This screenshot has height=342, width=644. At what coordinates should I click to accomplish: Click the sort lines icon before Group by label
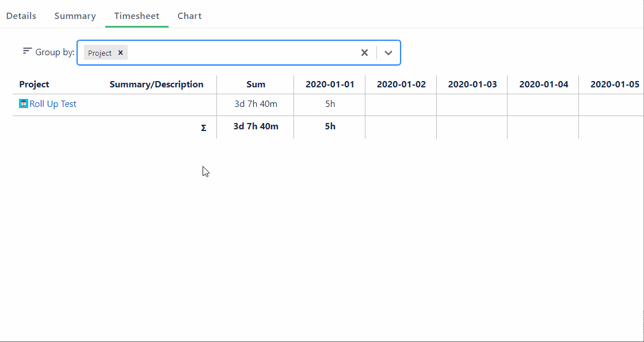coord(26,51)
